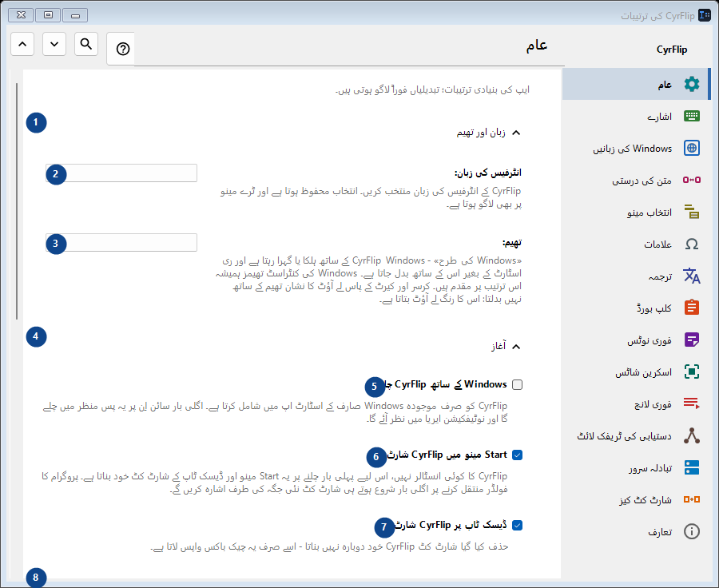
Task: Click the gear icon for عام
Action: (x=692, y=84)
